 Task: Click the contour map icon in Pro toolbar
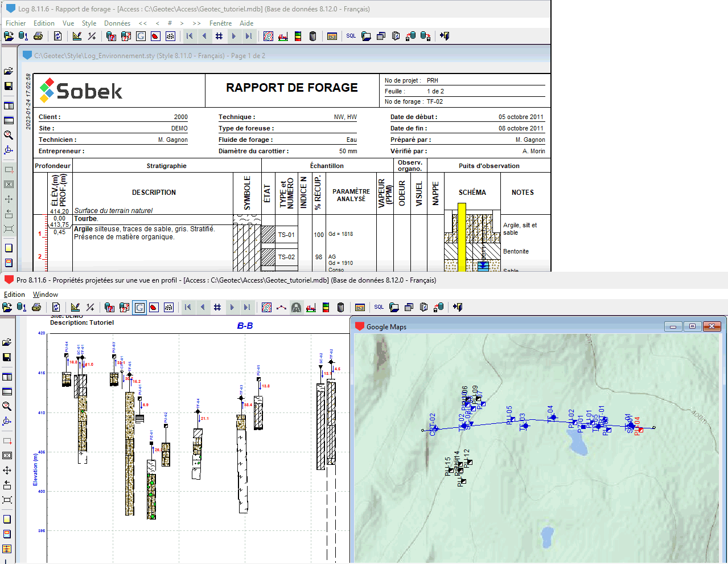(266, 307)
